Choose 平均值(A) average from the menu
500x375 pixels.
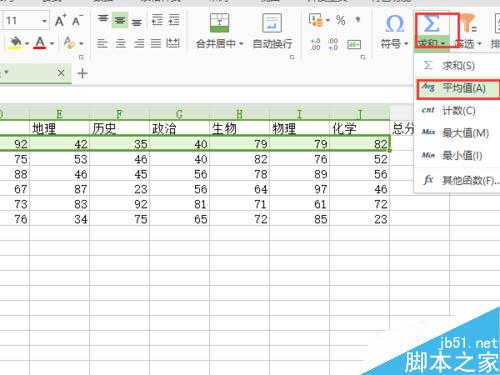458,88
